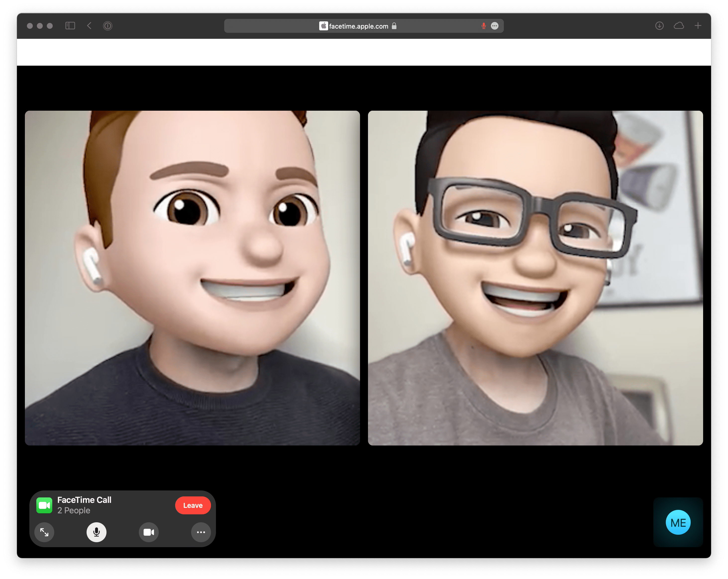
Task: Click the facetime.apple.com address bar
Action: point(358,26)
